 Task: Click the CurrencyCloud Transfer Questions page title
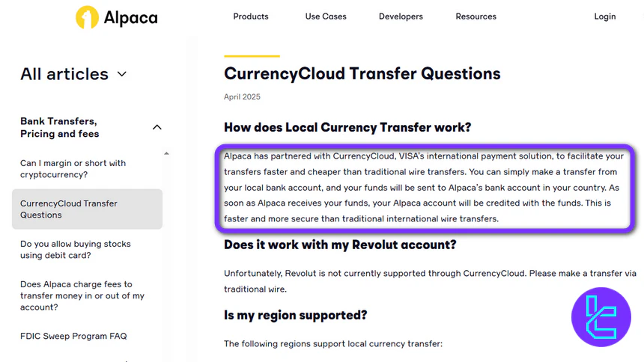362,73
